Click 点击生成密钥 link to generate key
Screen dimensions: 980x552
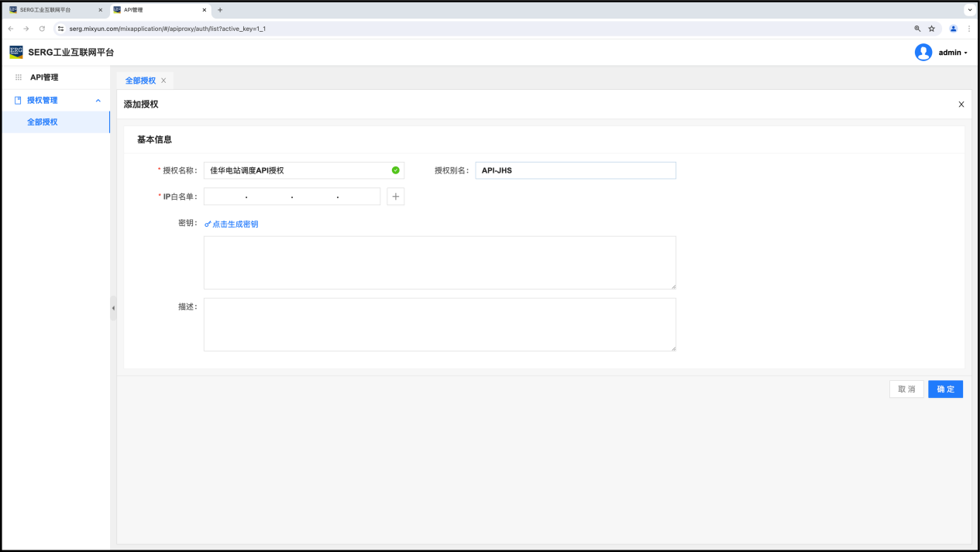pyautogui.click(x=232, y=224)
